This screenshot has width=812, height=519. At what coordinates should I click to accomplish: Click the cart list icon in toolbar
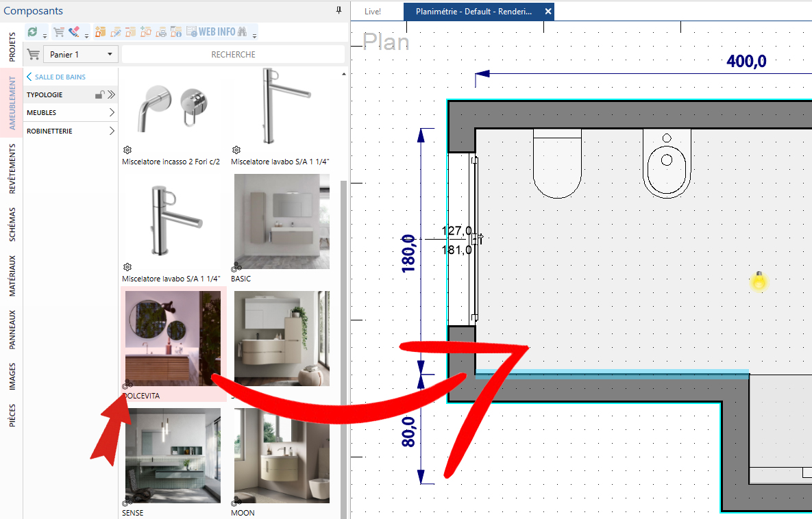(59, 32)
